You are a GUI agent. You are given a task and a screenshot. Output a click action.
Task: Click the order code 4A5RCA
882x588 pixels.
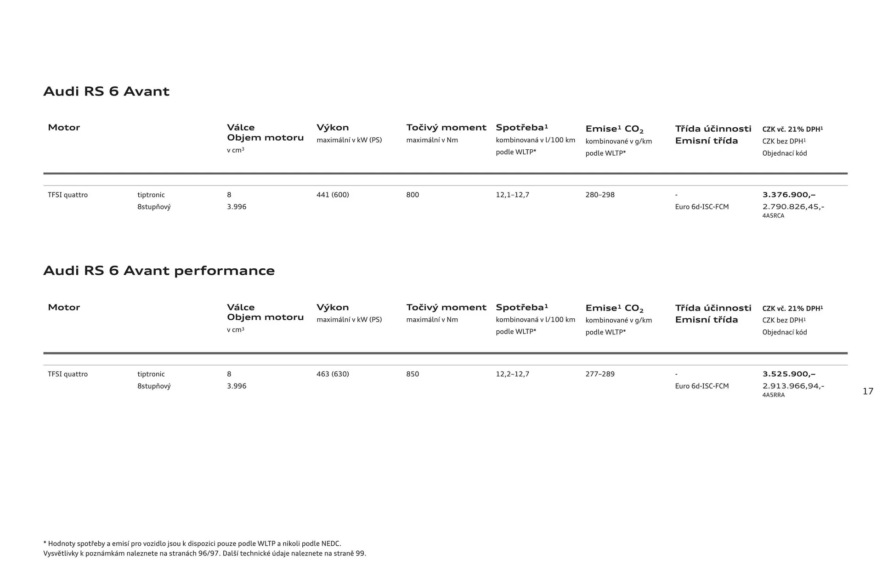click(x=773, y=216)
